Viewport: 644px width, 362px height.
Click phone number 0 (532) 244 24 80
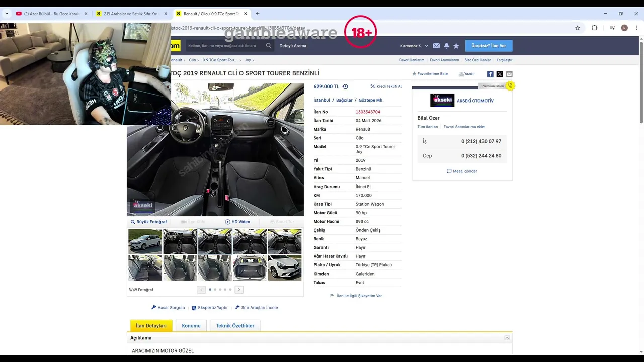(x=481, y=156)
